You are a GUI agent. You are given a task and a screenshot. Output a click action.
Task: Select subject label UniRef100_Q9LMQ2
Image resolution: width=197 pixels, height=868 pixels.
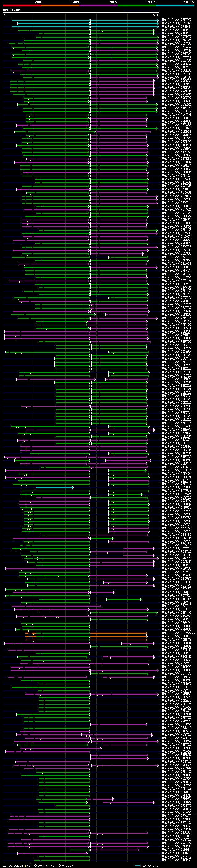tap(176, 504)
